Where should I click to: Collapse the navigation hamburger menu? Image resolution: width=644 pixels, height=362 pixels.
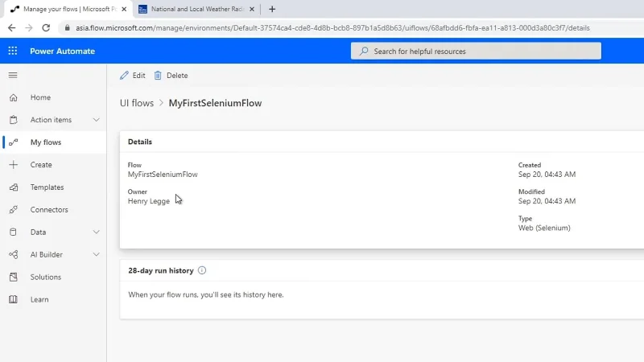13,75
